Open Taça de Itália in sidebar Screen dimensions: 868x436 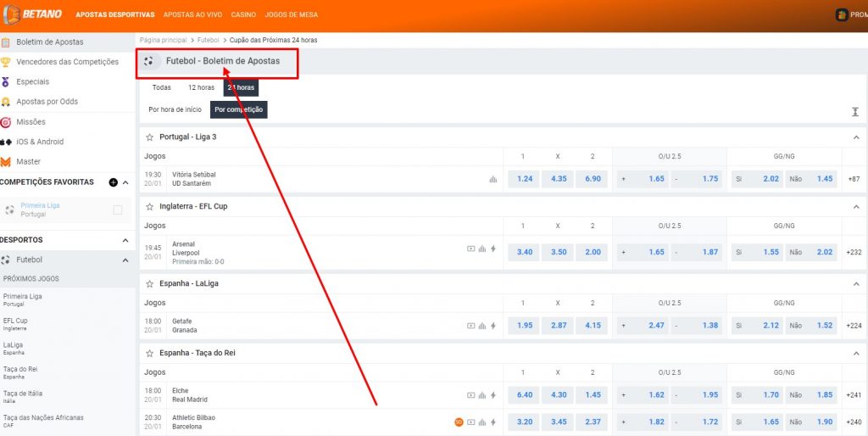coord(23,397)
